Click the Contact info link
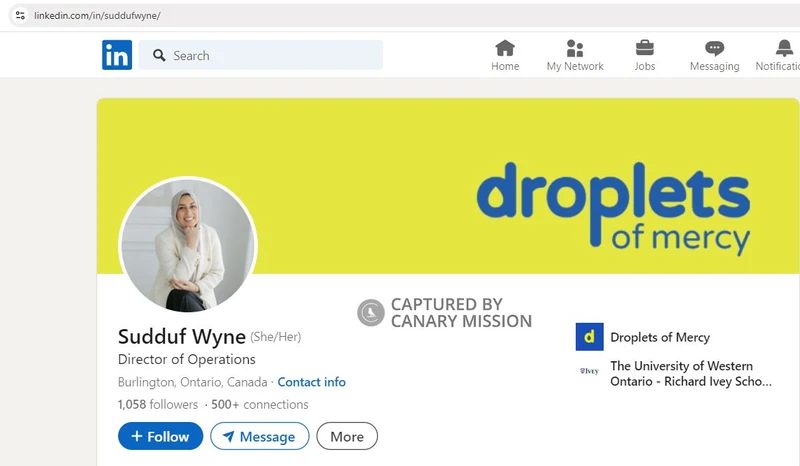This screenshot has height=466, width=800. coord(311,382)
